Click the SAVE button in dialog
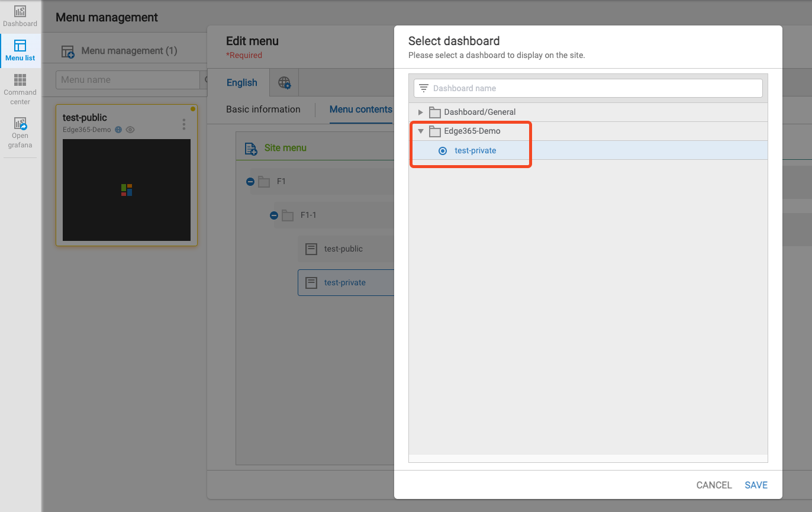Image resolution: width=812 pixels, height=512 pixels. [x=756, y=485]
